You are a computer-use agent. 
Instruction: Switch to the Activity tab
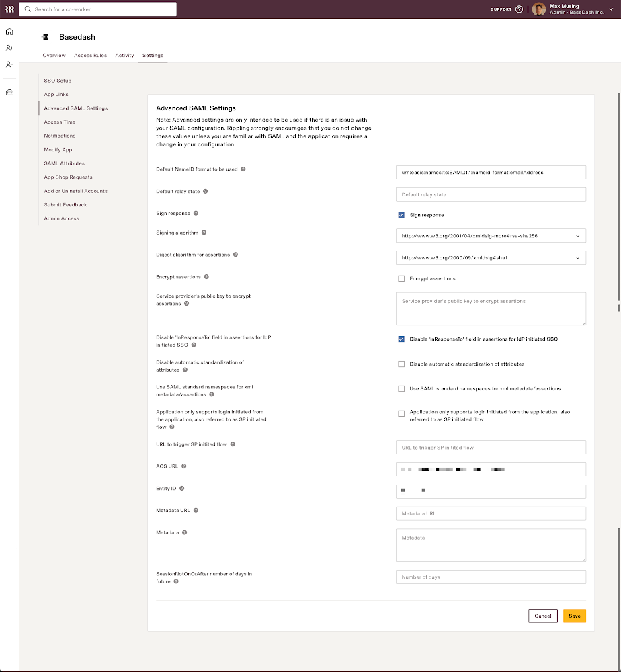(124, 55)
